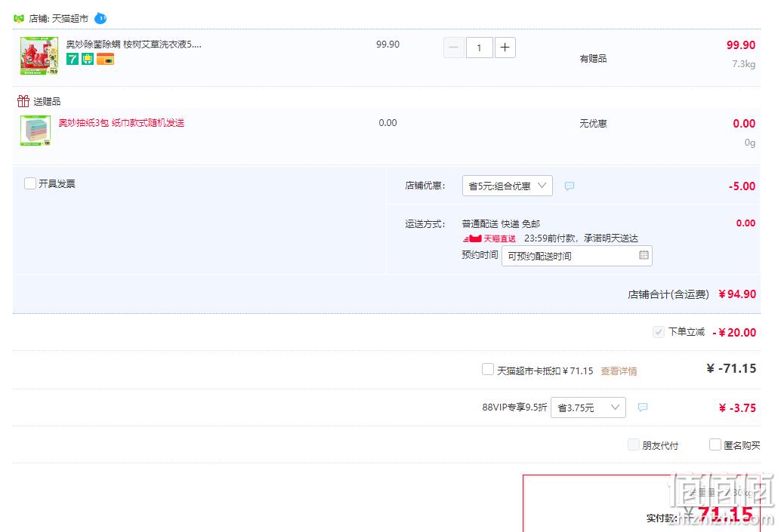Click the 店铺合计(含运费) ¥94.90 total
Image resolution: width=781 pixels, height=532 pixels.
pyautogui.click(x=692, y=294)
